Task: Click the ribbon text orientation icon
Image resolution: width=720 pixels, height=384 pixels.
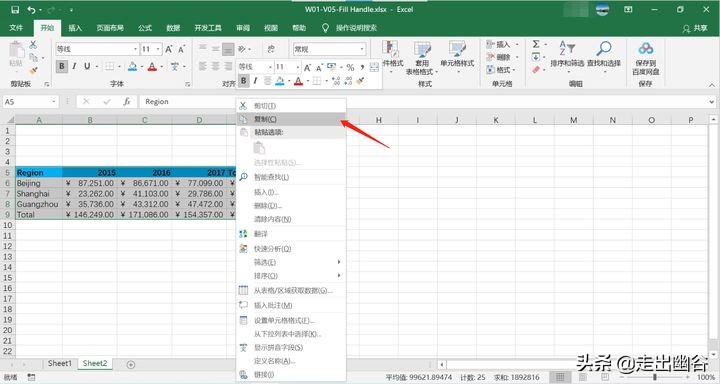Action: click(x=242, y=49)
